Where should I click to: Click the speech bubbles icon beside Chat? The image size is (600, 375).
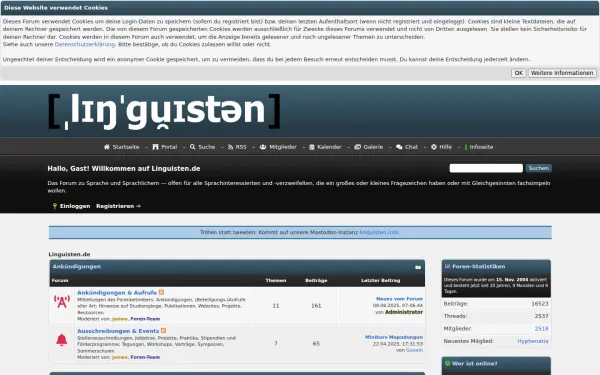(x=399, y=147)
